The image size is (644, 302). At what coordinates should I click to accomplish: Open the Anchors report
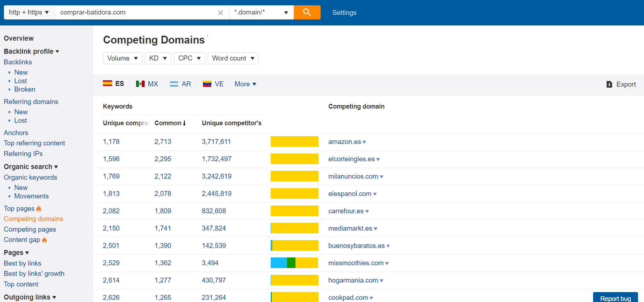[x=16, y=133]
